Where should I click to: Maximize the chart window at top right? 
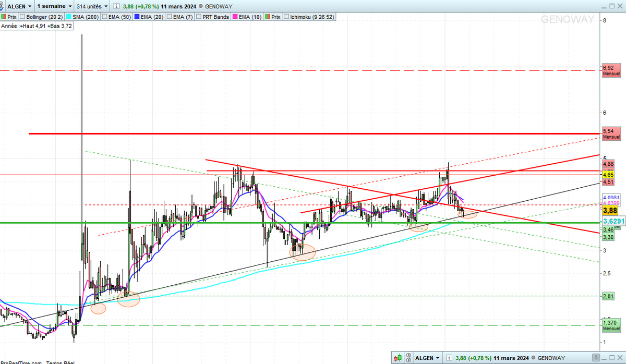(x=611, y=6)
